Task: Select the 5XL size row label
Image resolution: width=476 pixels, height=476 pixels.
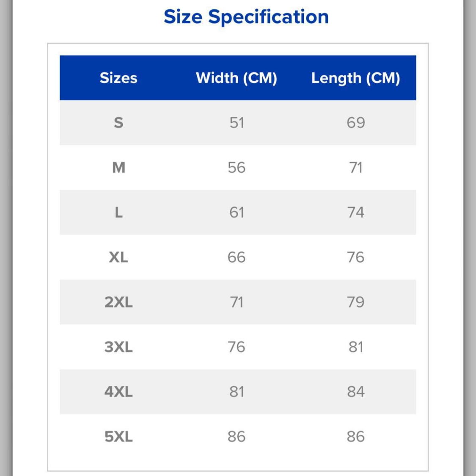Action: 118,437
